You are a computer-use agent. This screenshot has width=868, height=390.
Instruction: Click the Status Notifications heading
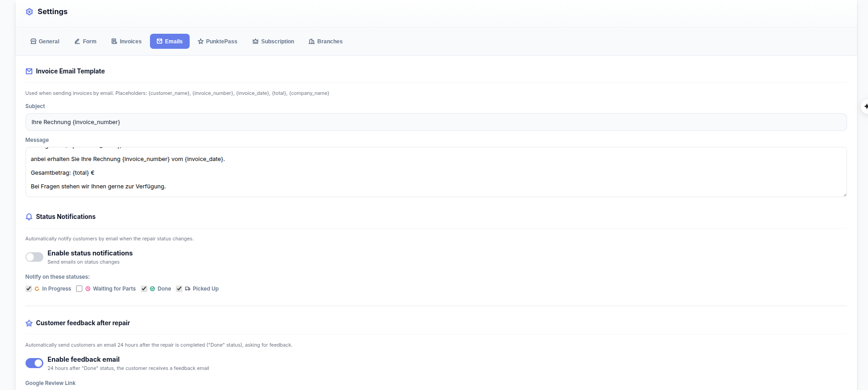(x=66, y=217)
